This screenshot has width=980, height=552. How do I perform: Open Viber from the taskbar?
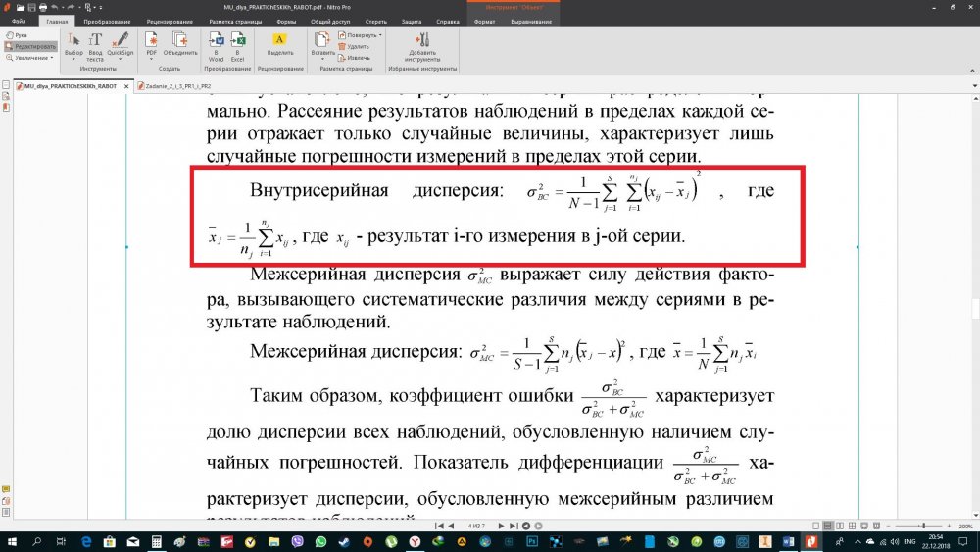tap(298, 541)
